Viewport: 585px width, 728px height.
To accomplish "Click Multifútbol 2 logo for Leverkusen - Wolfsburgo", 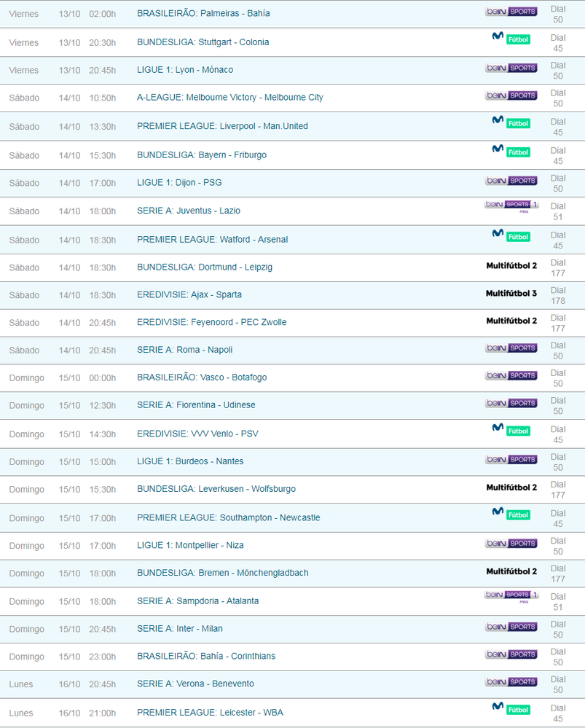I will click(x=511, y=487).
